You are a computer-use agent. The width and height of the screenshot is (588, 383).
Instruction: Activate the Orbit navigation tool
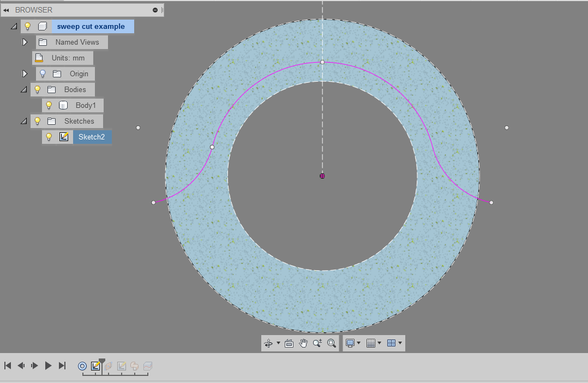click(x=268, y=343)
